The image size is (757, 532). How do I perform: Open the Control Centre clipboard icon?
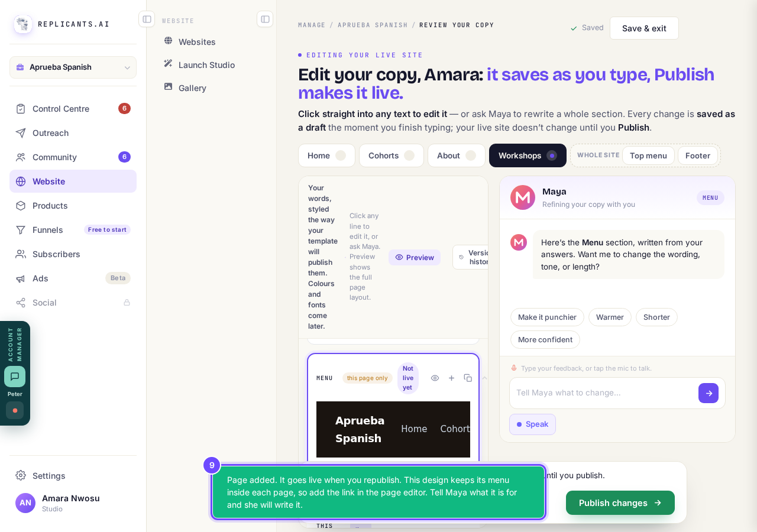pyautogui.click(x=21, y=109)
